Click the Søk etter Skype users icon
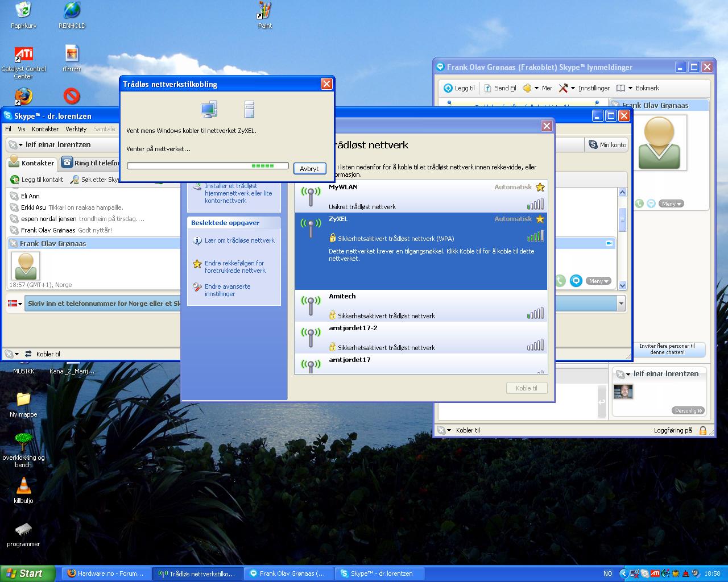728x582 pixels. 75,180
